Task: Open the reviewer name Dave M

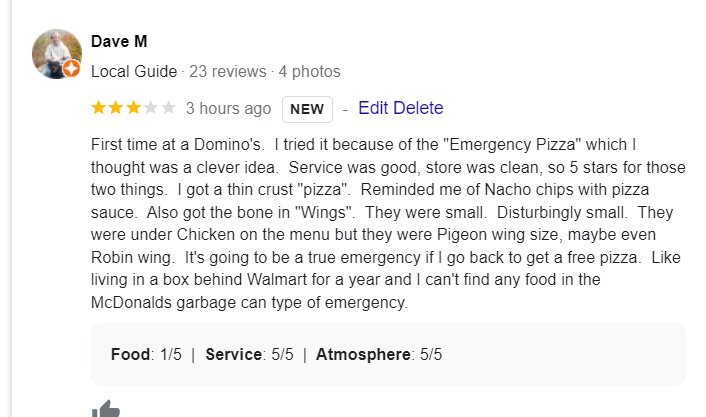Action: tap(119, 41)
